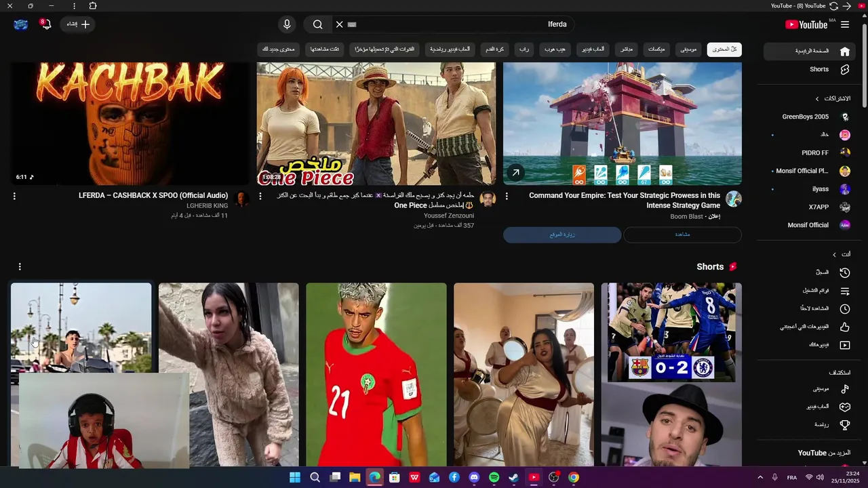Open sports (رياضة) trophy item in sidebar
This screenshot has width=868, height=488.
pos(811,425)
